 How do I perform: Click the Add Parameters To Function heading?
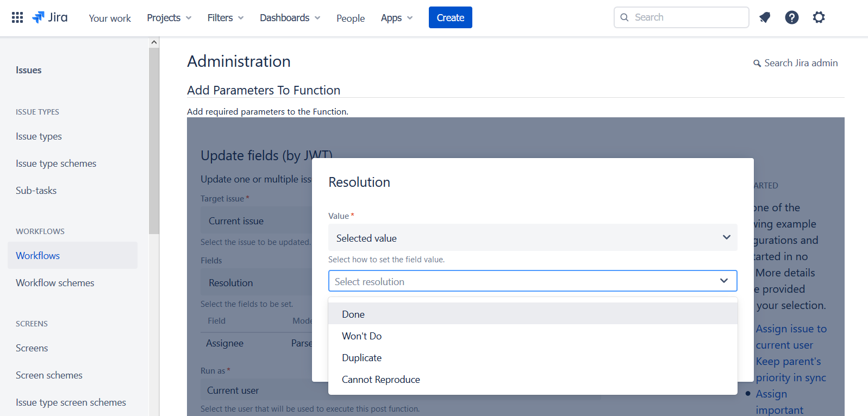(x=264, y=90)
